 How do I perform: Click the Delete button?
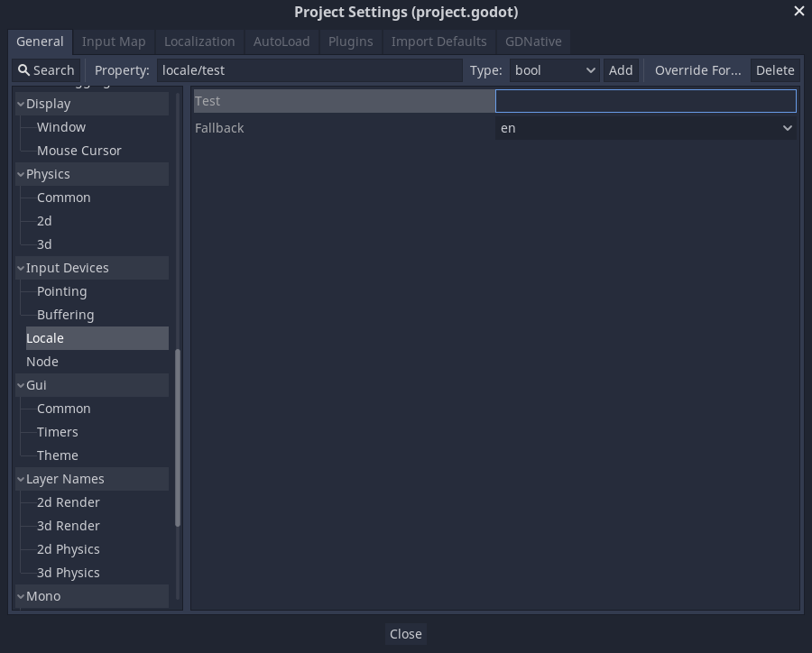(774, 70)
